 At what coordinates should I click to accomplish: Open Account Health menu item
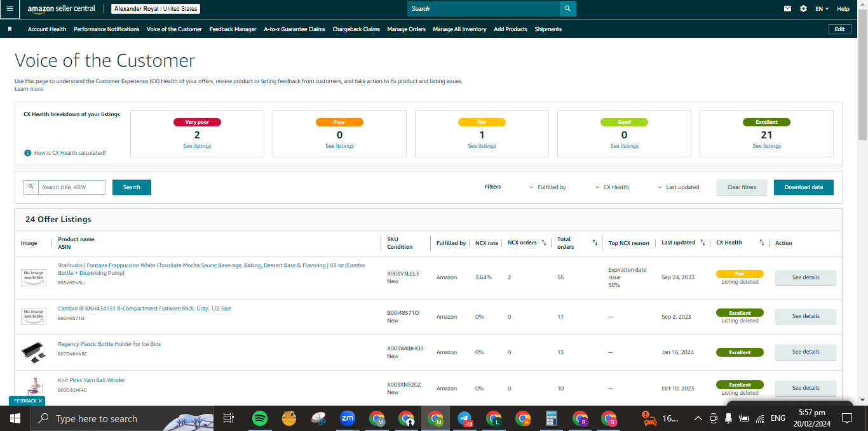[47, 29]
